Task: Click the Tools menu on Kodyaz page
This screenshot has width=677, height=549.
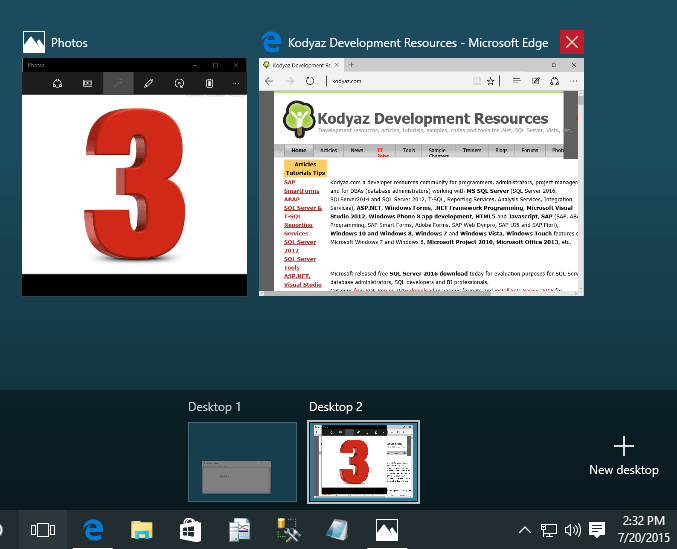Action: coord(409,150)
